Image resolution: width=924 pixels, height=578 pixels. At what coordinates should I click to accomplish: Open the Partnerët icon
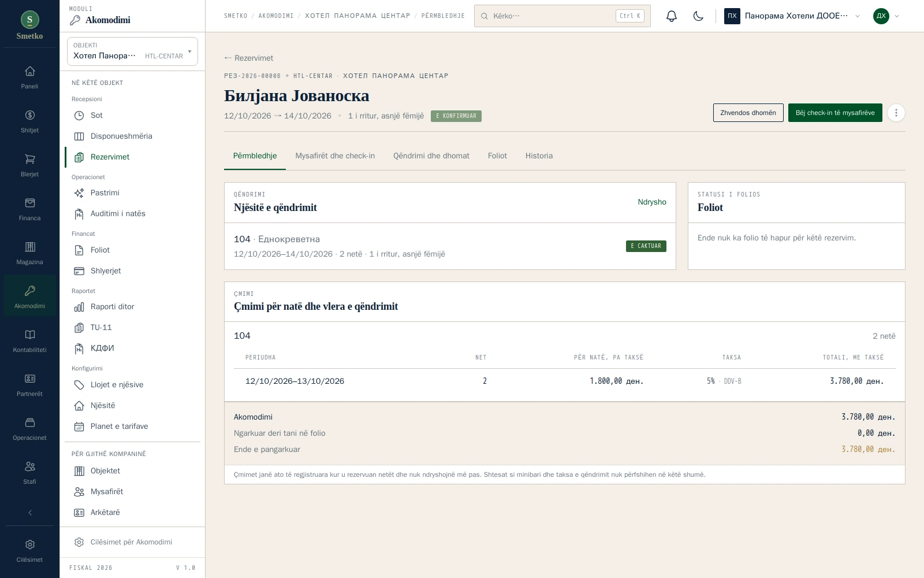[x=29, y=386]
